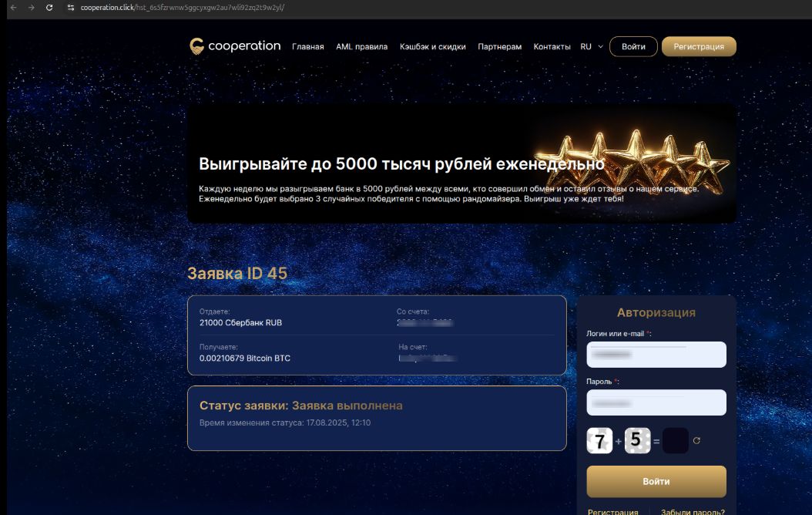Viewport: 812px width, 515px height.
Task: Open site info icon in address bar
Action: click(x=71, y=8)
